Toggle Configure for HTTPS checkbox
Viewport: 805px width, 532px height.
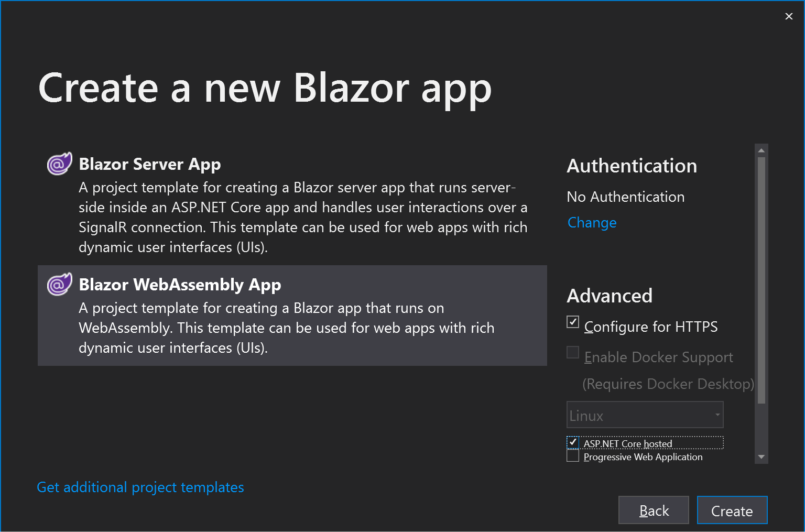[x=573, y=322]
